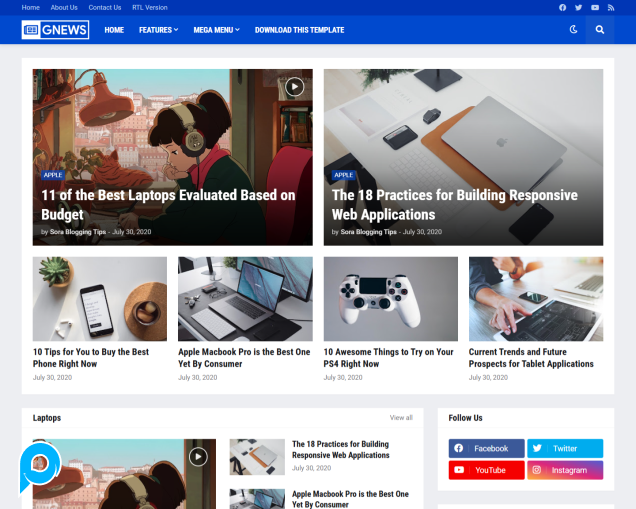636x509 pixels.
Task: Click the Apple tag on Responsive Web post
Action: click(x=344, y=175)
